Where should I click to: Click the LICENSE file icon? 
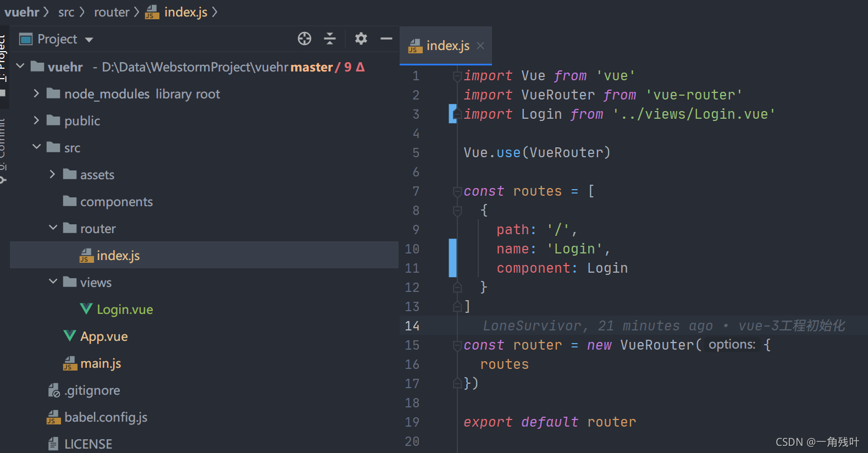tap(53, 444)
